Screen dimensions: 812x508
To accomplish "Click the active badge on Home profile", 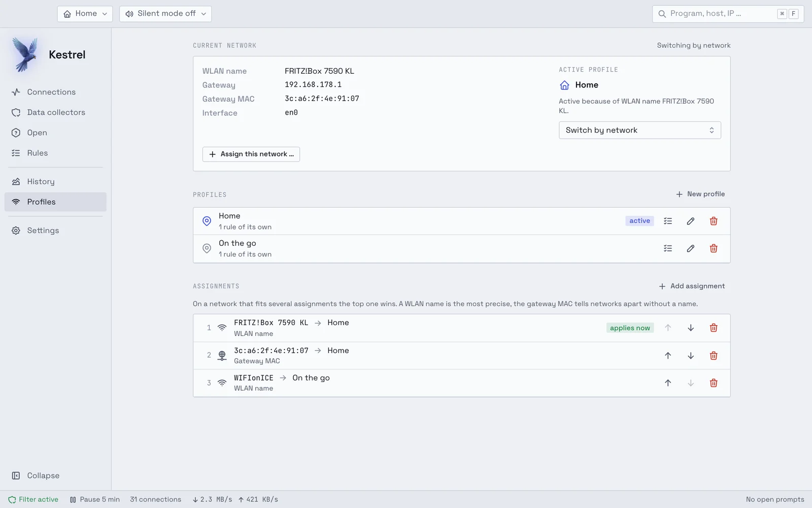I will 639,220.
